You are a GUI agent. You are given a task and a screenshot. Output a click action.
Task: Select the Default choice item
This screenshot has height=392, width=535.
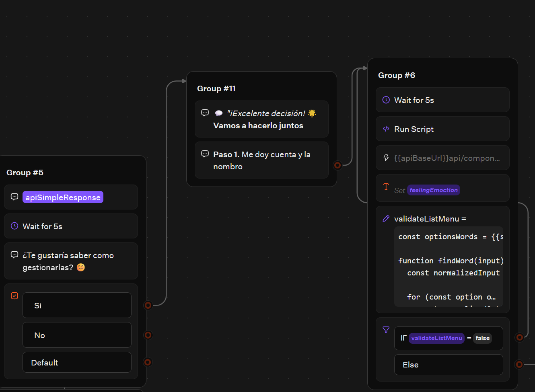coord(77,362)
